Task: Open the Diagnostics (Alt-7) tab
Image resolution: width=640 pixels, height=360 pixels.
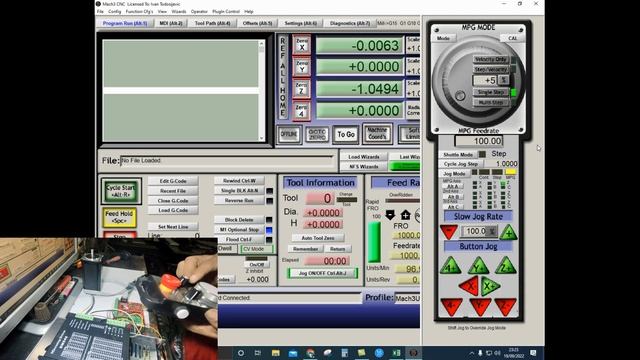Action: 350,23
